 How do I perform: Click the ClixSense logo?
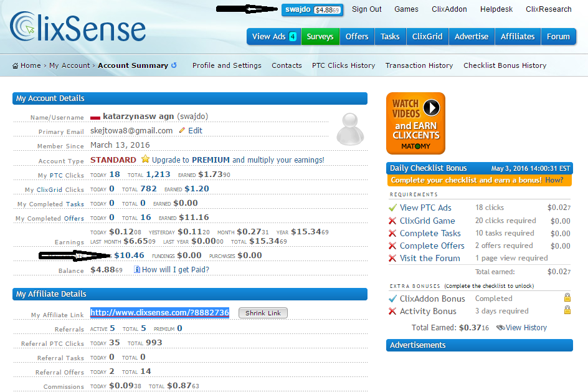click(x=77, y=28)
